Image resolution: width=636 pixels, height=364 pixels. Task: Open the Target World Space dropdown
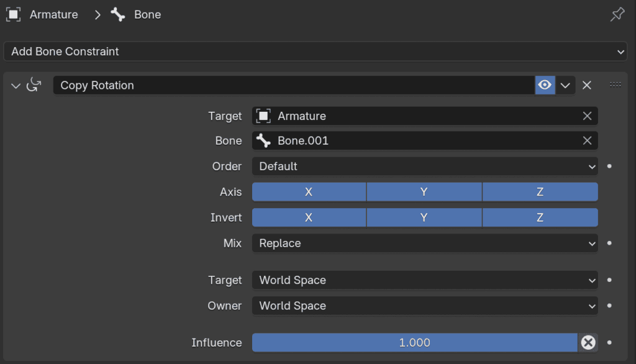(425, 280)
